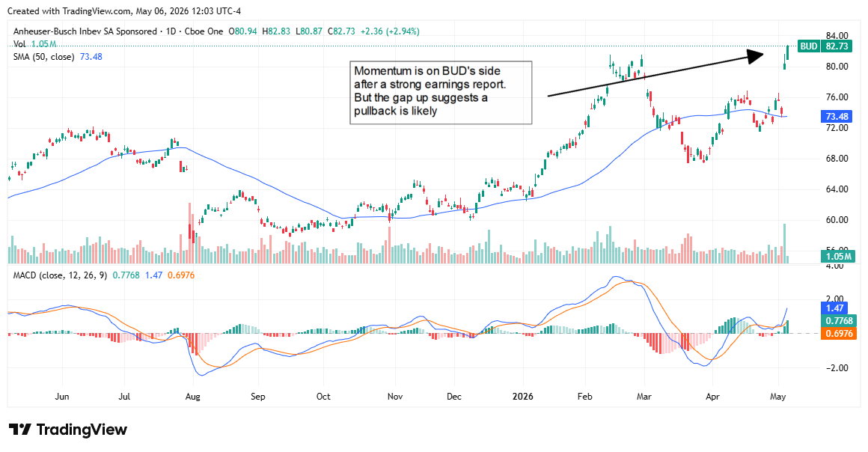Click the BUD ticker price label 82.73
The width and height of the screenshot is (868, 452).
825,46
